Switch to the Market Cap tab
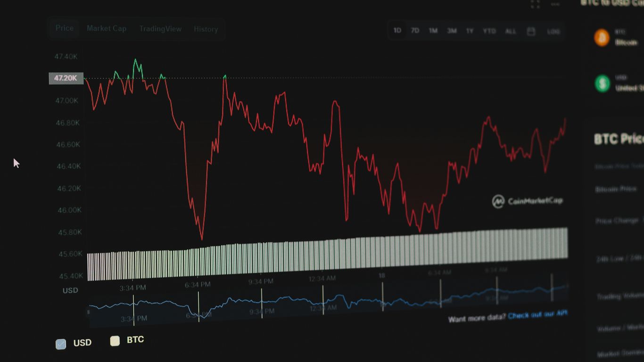This screenshot has height=362, width=644. point(107,28)
